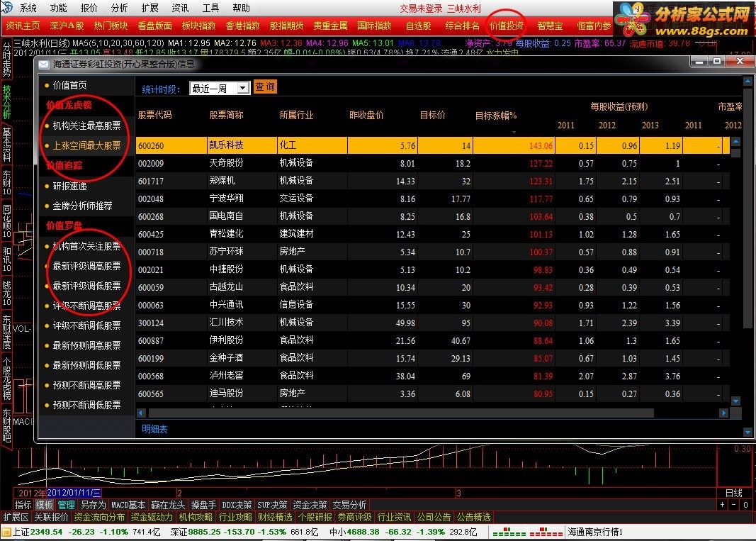
Task: Click the 股票代码 column header
Action: click(x=154, y=115)
